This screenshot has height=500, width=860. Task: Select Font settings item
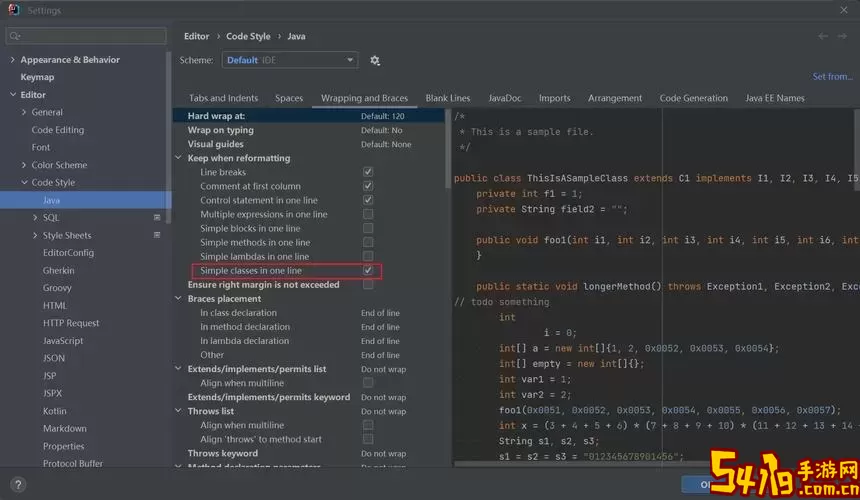[x=41, y=147]
